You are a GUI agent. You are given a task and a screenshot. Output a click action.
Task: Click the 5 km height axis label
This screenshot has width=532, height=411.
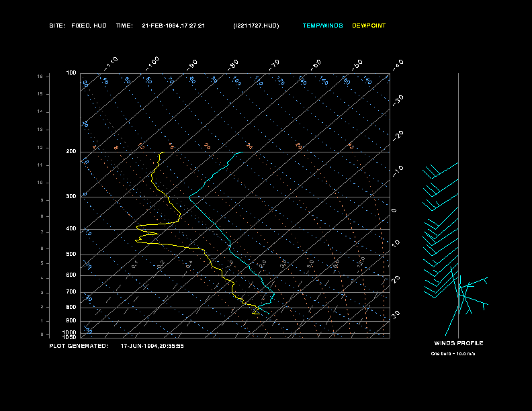[42, 263]
